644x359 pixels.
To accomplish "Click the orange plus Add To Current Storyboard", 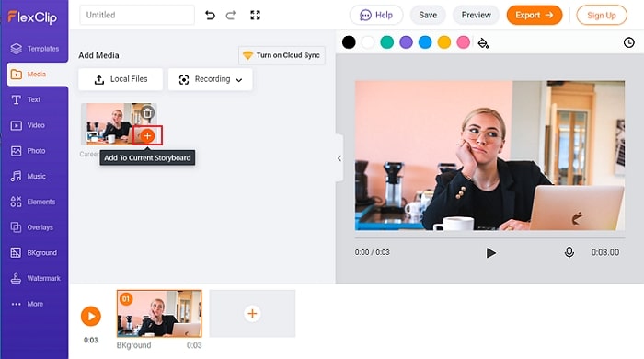I will point(147,135).
